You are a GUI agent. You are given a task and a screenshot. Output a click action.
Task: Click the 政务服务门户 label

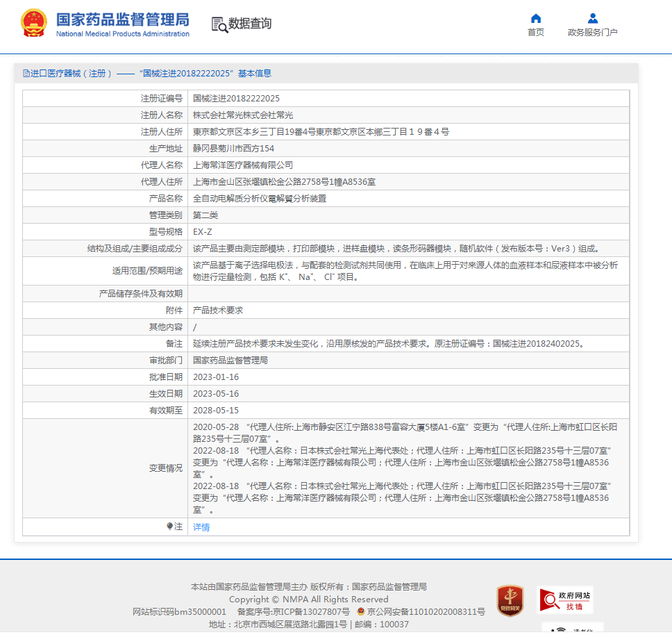coord(593,32)
